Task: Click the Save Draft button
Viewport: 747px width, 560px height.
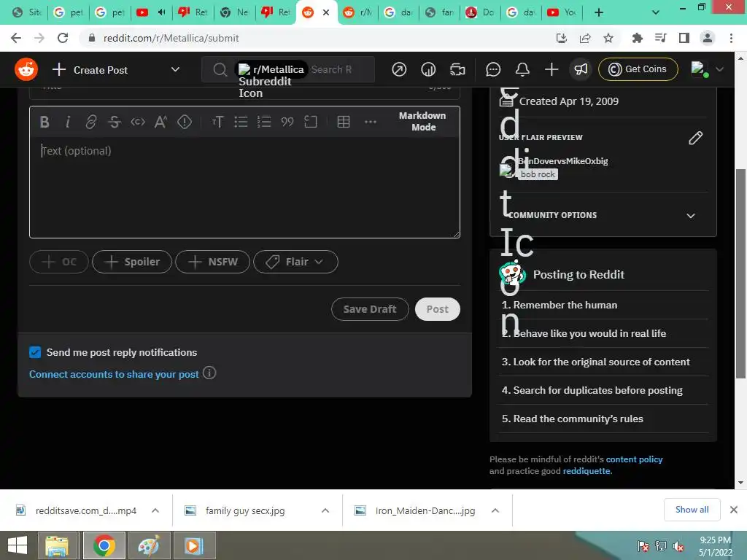Action: click(x=370, y=309)
